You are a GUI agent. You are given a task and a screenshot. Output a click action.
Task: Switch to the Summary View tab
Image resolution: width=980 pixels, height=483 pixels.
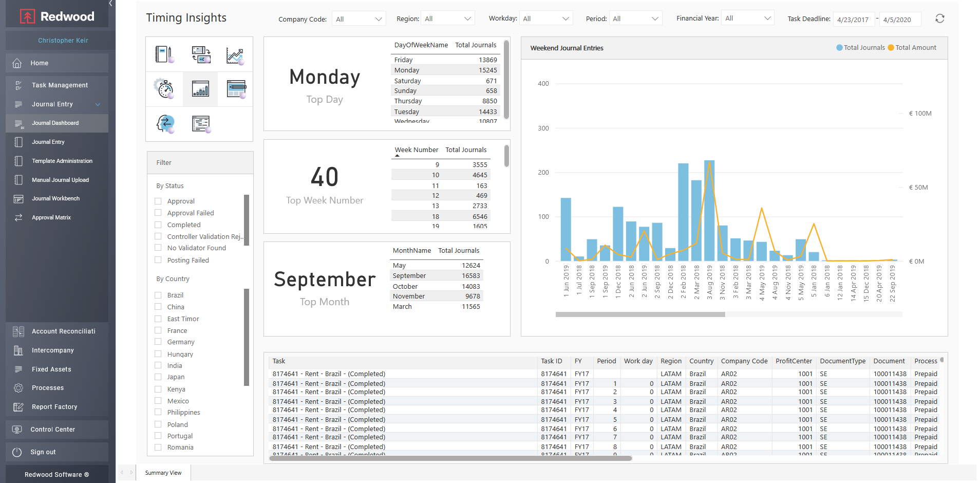click(x=163, y=473)
